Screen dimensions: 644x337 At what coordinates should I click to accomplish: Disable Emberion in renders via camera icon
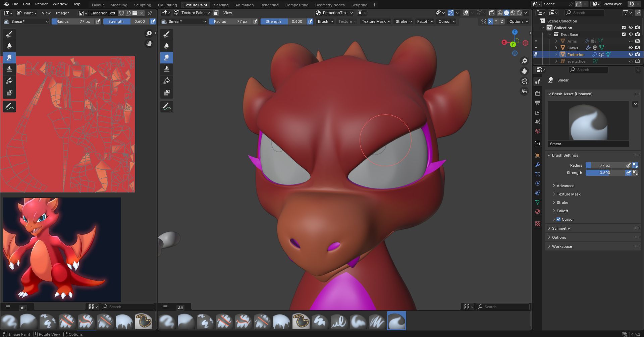(x=637, y=54)
